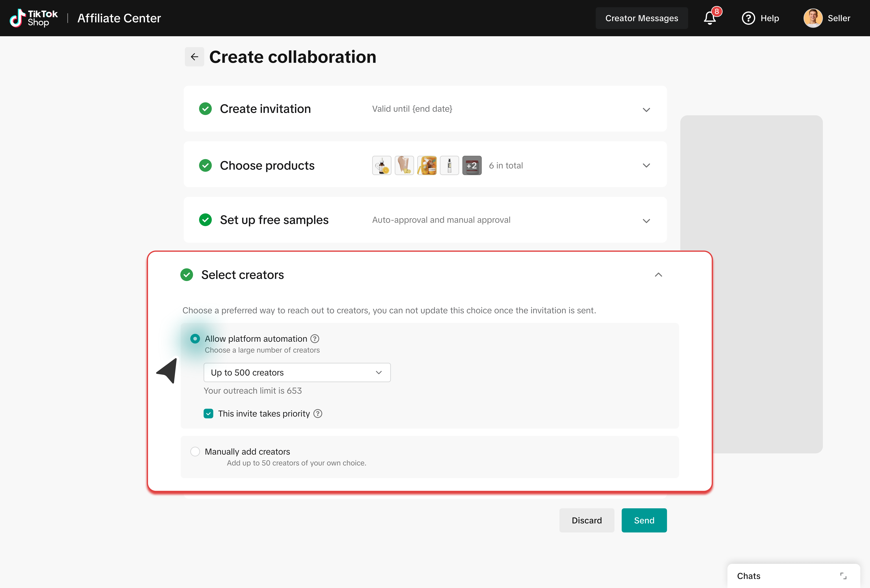Viewport: 870px width, 588px height.
Task: Open the notifications bell
Action: click(x=709, y=18)
